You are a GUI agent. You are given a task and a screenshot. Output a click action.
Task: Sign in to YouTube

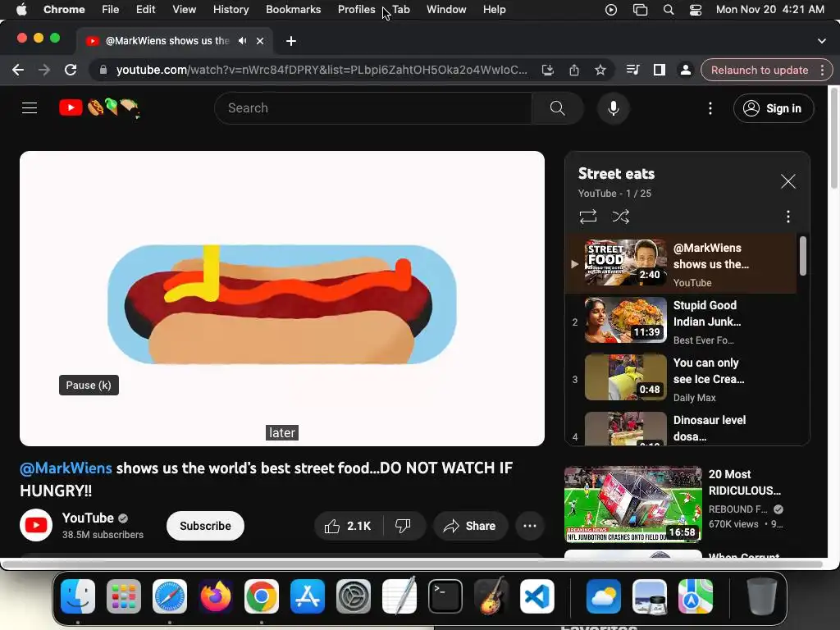tap(773, 108)
